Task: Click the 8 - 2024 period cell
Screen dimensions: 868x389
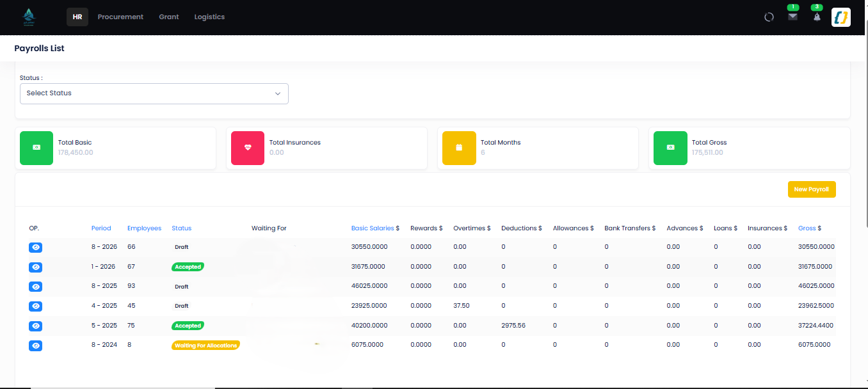Action: [x=104, y=344]
